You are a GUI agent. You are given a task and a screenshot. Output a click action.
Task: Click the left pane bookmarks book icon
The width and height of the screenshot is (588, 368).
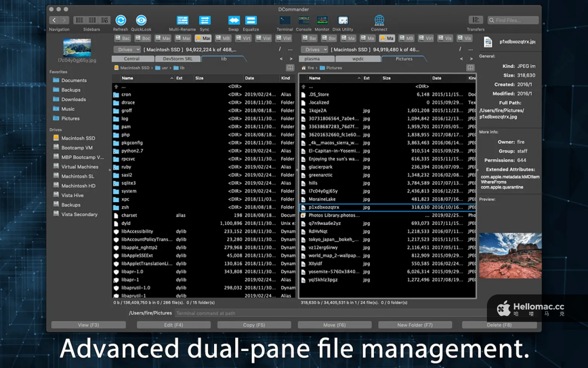[x=290, y=68]
